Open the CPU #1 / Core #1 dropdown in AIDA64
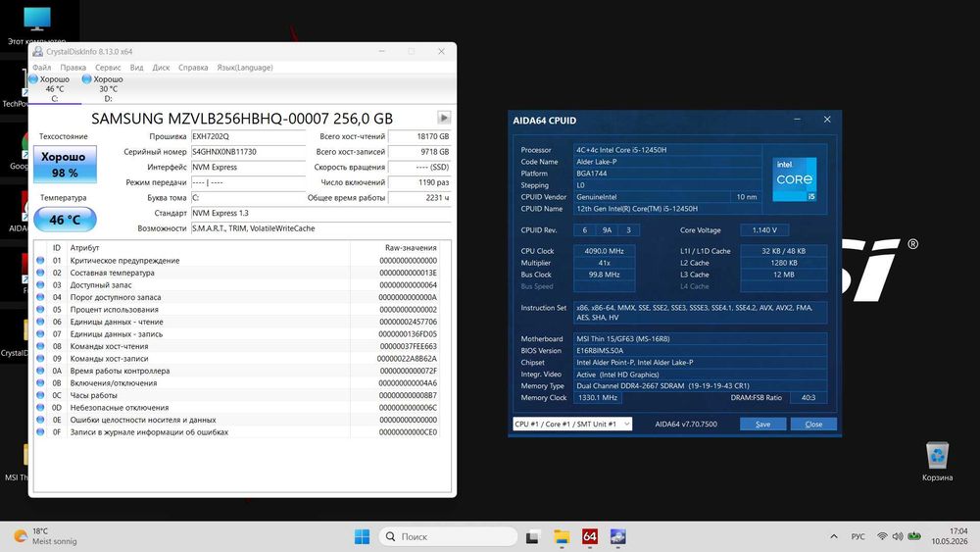The image size is (980, 552). click(x=572, y=424)
